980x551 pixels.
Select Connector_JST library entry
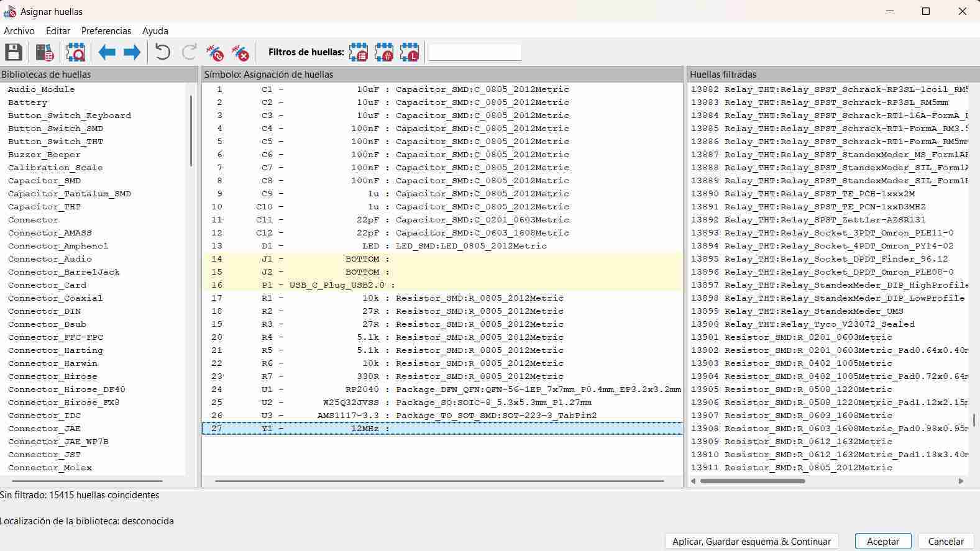point(44,455)
